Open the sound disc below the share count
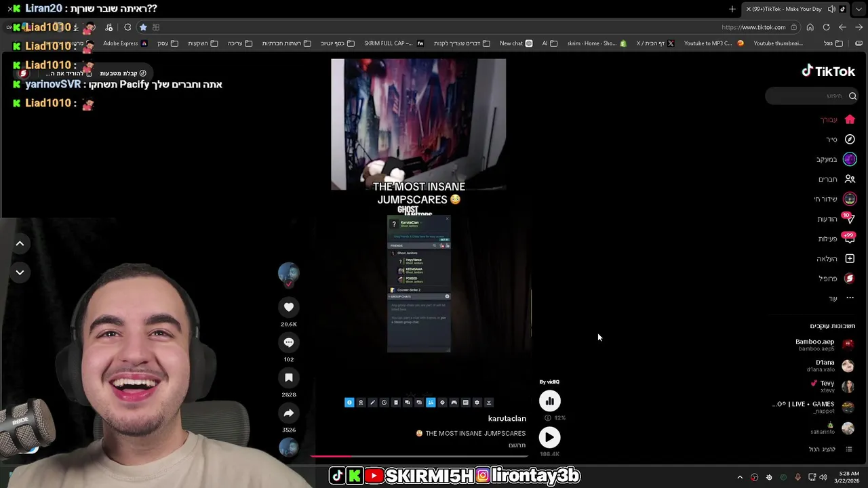This screenshot has width=868, height=488. [x=289, y=448]
